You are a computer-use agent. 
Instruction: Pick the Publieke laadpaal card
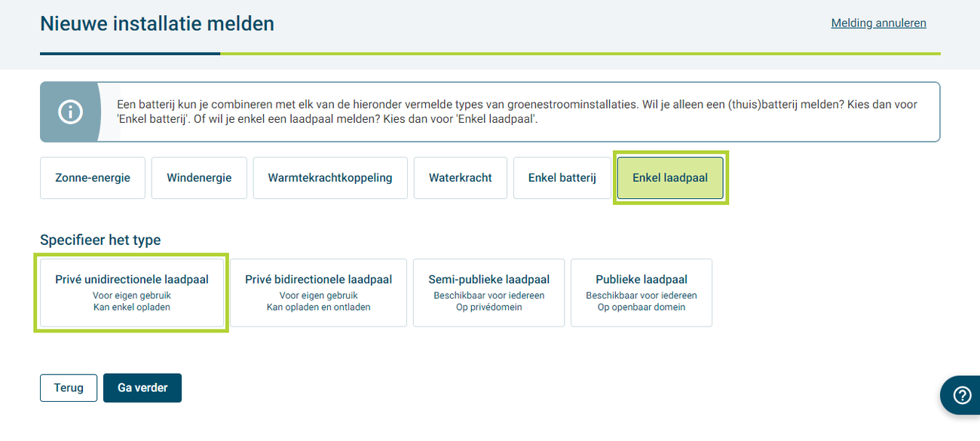point(642,292)
